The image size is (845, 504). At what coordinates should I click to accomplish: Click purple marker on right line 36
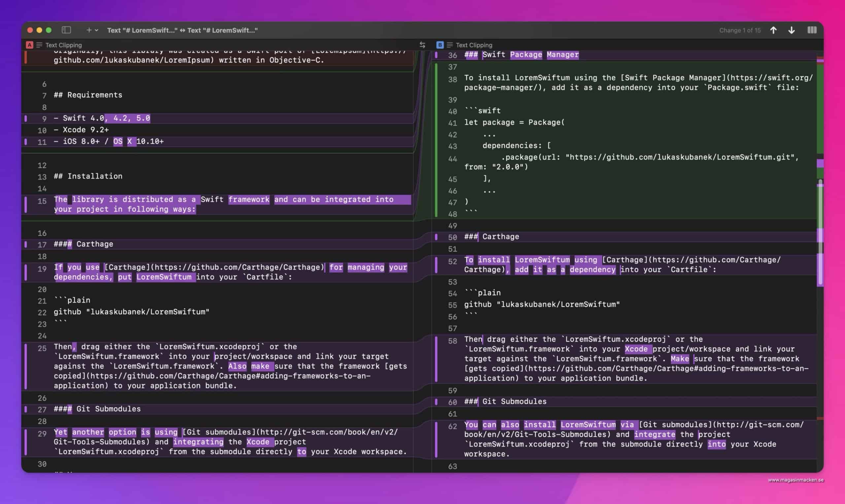point(436,55)
